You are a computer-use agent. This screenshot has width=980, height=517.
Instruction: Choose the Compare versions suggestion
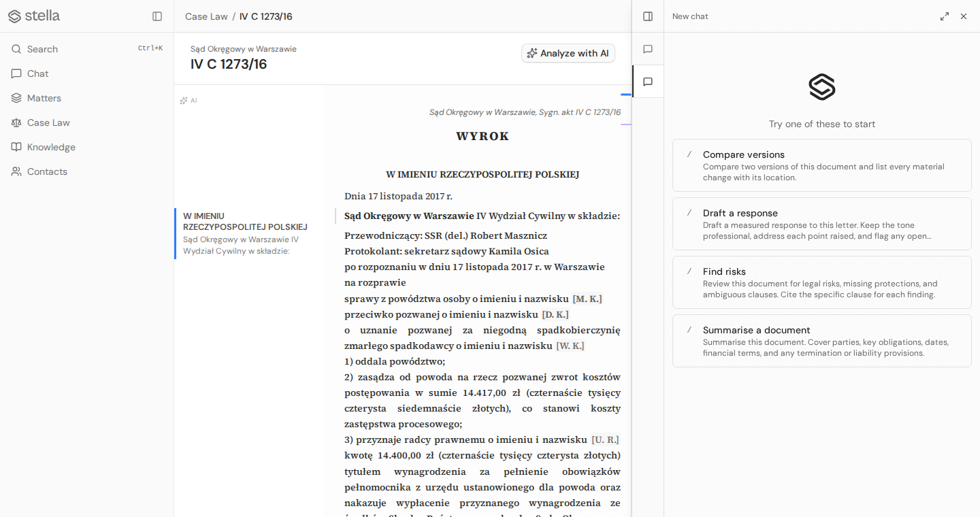[822, 165]
